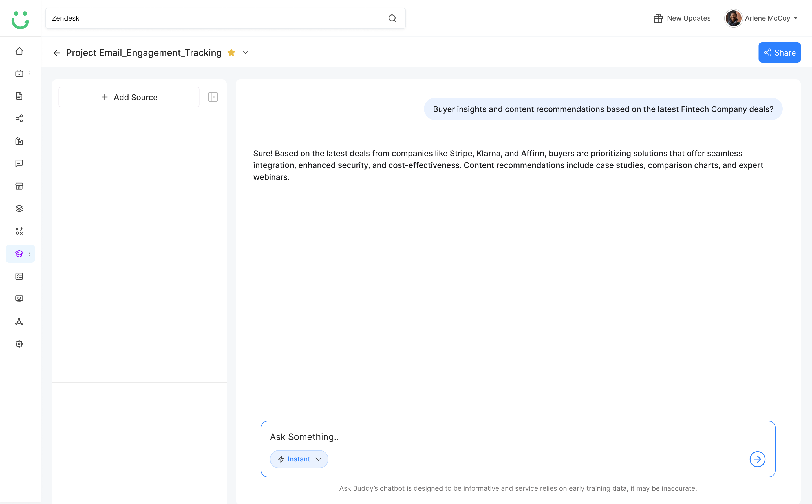Toggle the favorite star on project title
812x504 pixels.
click(231, 52)
